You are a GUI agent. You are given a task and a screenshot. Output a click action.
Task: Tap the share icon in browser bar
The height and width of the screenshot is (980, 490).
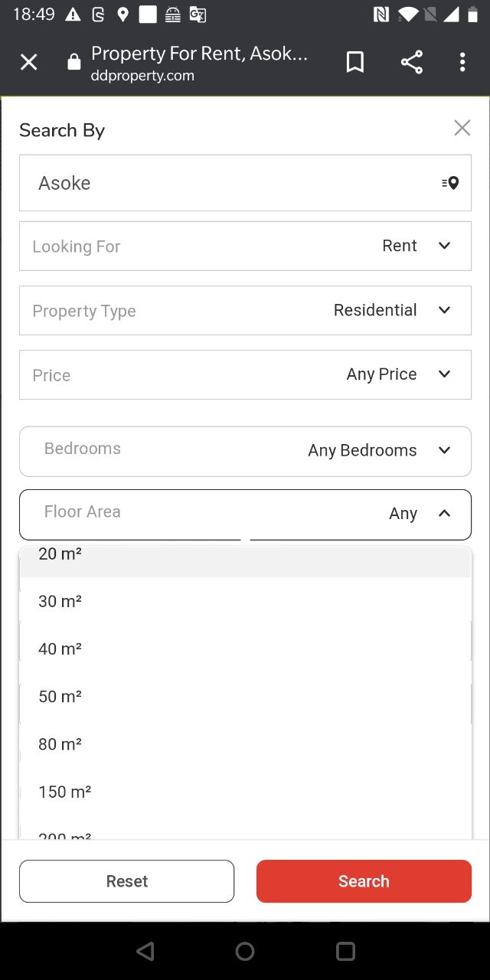[x=412, y=63]
